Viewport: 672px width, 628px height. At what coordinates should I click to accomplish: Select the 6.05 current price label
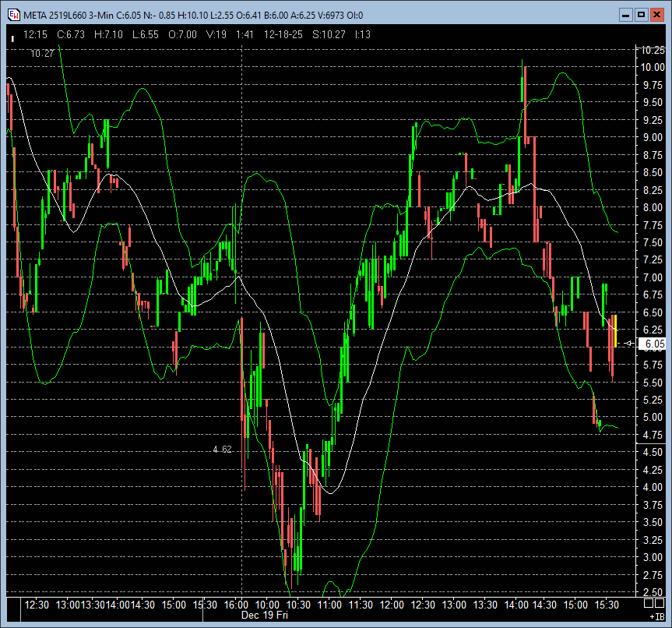pyautogui.click(x=653, y=344)
